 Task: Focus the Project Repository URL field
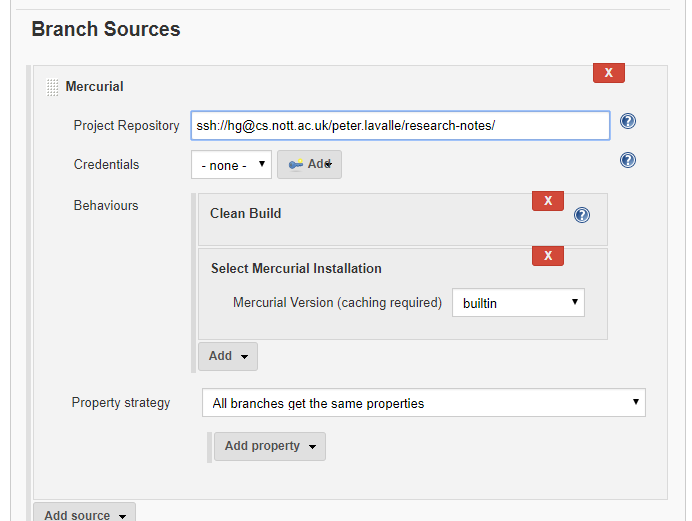[400, 126]
